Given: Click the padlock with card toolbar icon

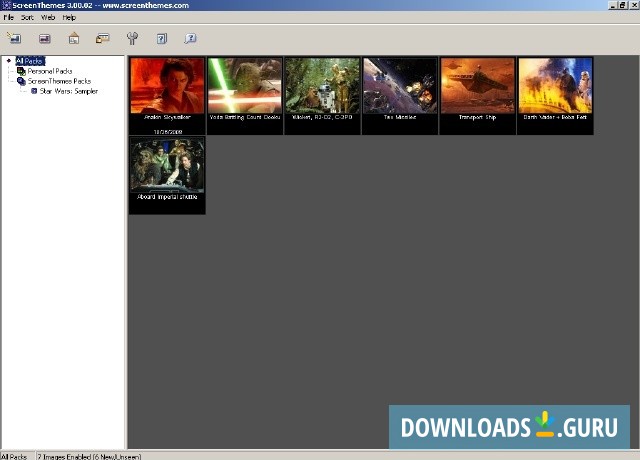Looking at the screenshot, I should click(102, 38).
